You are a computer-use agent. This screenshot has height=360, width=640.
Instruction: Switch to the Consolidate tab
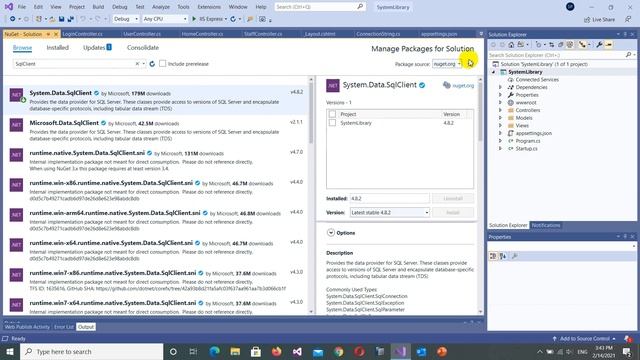[143, 48]
